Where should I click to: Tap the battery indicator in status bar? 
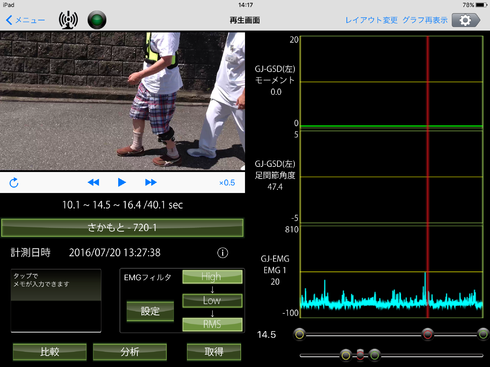[482, 5]
